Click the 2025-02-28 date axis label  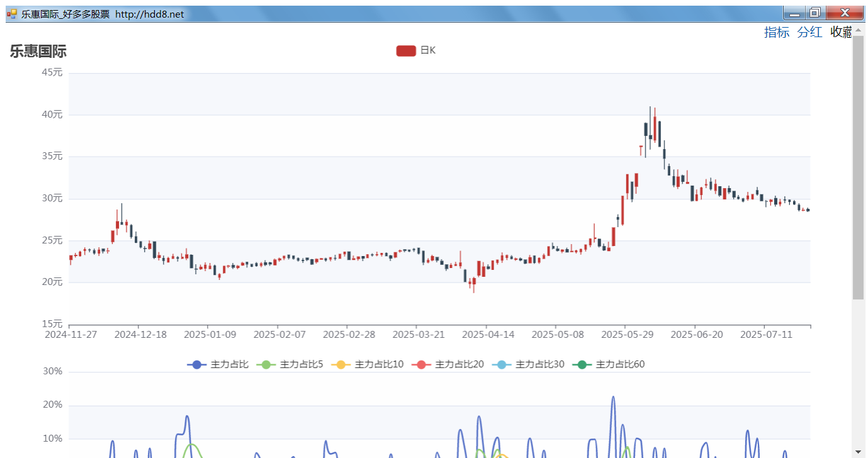pyautogui.click(x=349, y=334)
